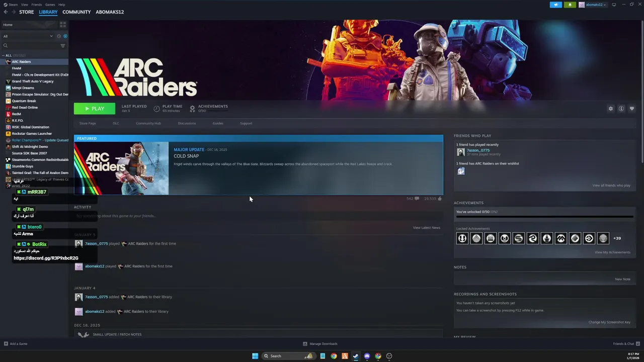Open the Community Hub link

pos(148,123)
